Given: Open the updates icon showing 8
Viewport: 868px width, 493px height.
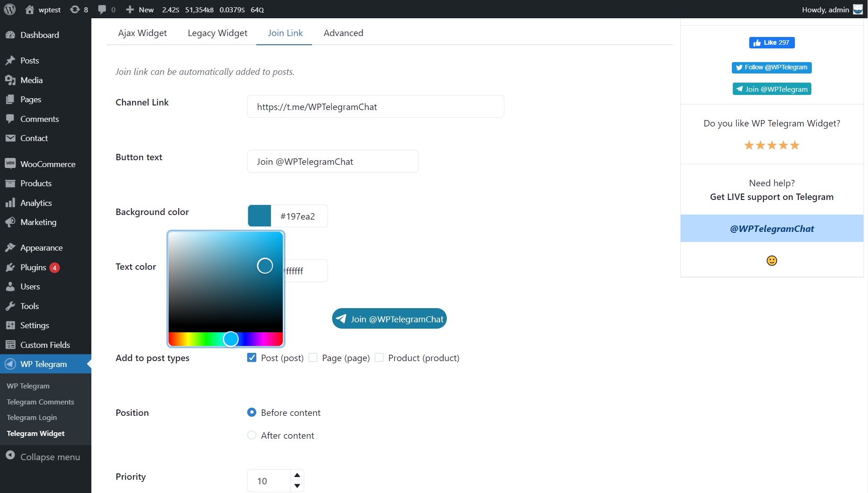Looking at the screenshot, I should [75, 10].
